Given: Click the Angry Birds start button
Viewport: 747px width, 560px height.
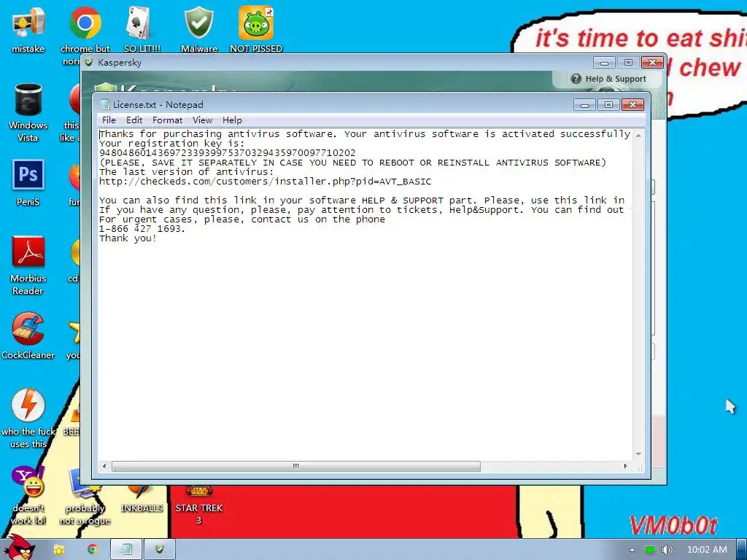Looking at the screenshot, I should click(19, 548).
